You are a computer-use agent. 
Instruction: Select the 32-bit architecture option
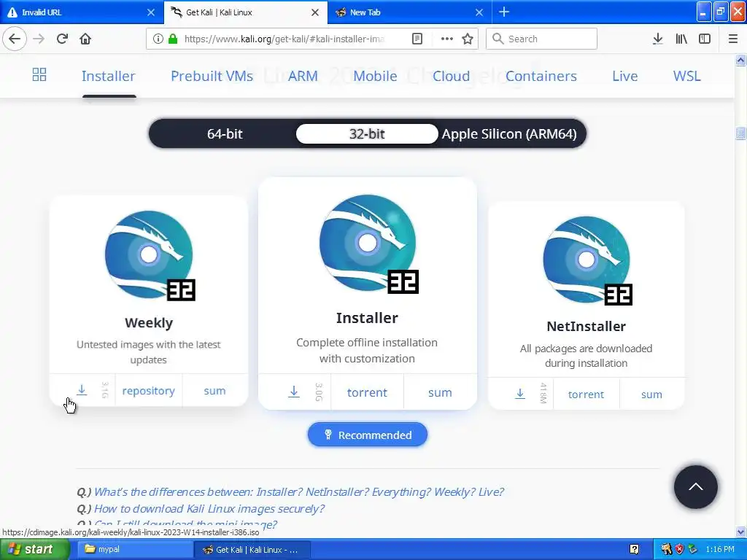(x=367, y=134)
